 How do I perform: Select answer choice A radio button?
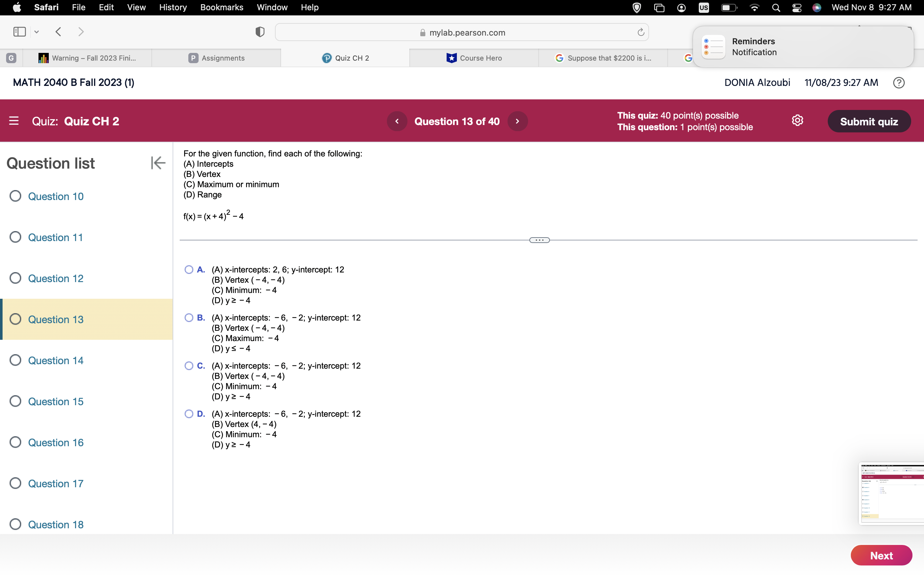click(189, 269)
